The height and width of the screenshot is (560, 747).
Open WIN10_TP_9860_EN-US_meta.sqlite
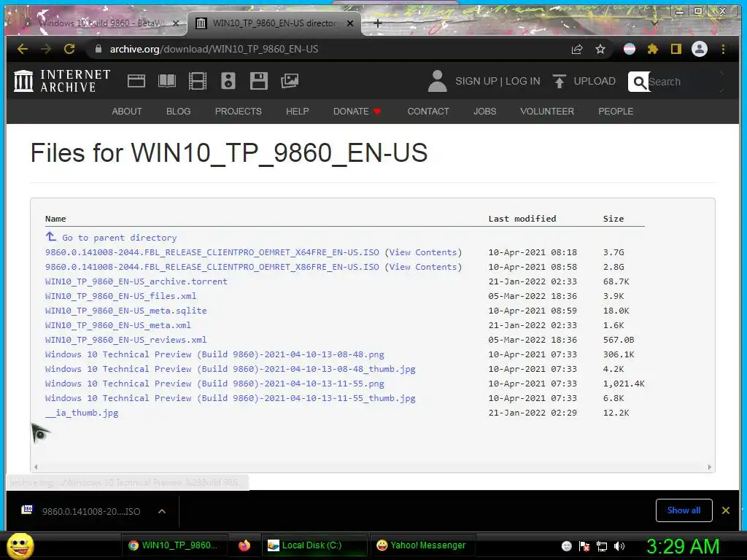(x=125, y=311)
